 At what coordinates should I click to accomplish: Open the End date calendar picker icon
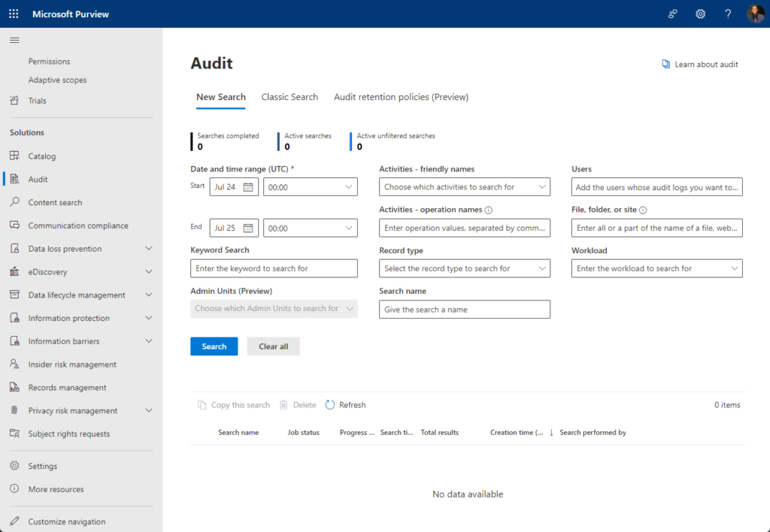(x=248, y=228)
